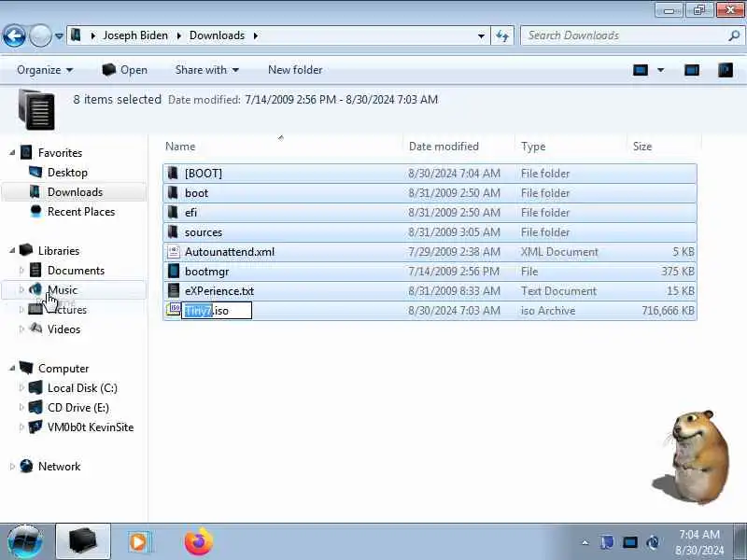
Task: Click the Tiny7.iso rename text box
Action: coord(217,311)
